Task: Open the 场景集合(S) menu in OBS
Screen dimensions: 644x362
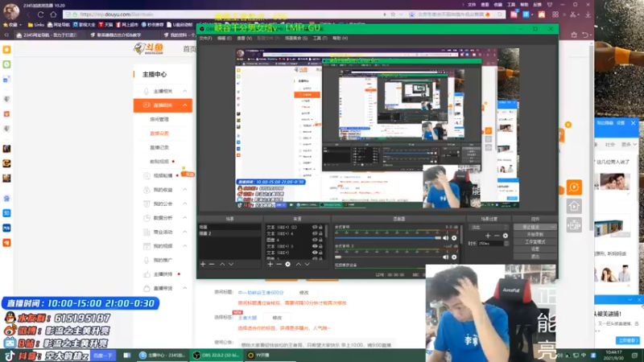Action: (x=296, y=38)
